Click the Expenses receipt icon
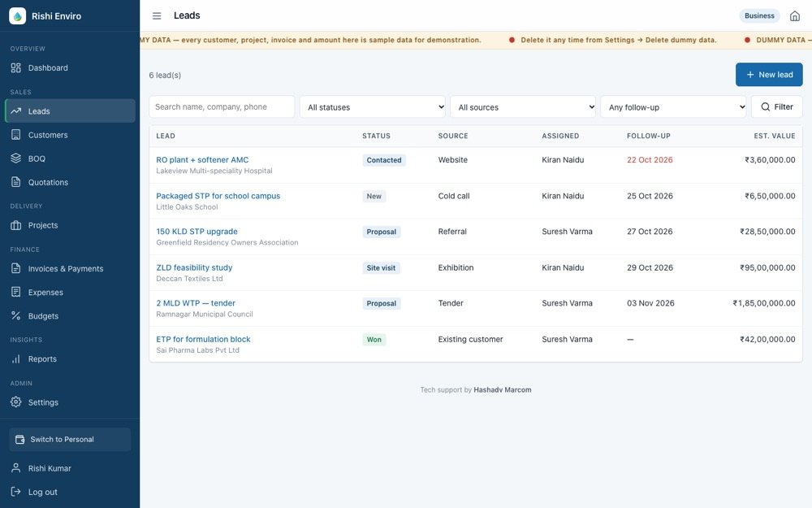Viewport: 812px width, 508px height. [16, 293]
